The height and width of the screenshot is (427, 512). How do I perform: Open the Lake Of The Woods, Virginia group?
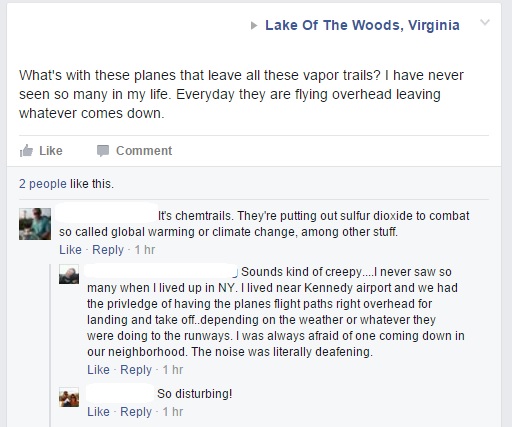coord(362,25)
